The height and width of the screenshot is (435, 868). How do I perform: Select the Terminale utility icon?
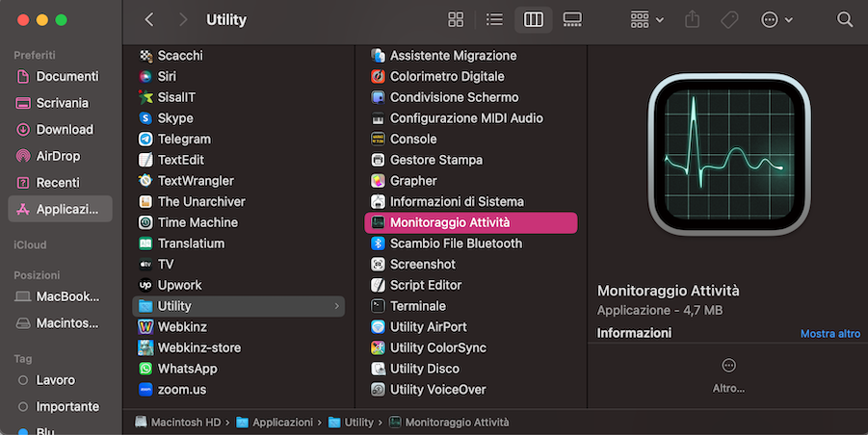(x=378, y=306)
